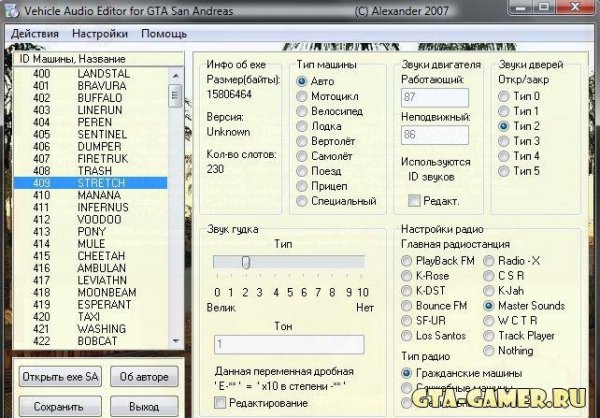Select vehicle 405 SENTINEL in list
600x418 pixels.
[x=90, y=134]
